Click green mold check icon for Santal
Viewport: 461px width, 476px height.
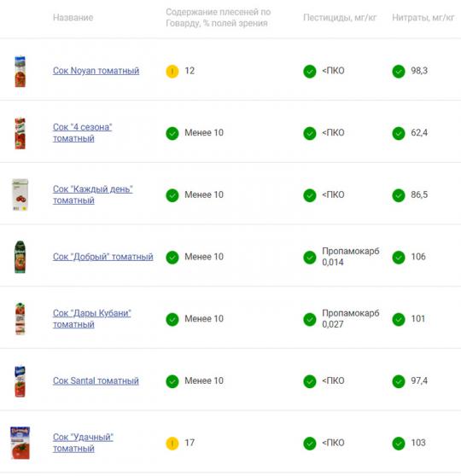172,381
